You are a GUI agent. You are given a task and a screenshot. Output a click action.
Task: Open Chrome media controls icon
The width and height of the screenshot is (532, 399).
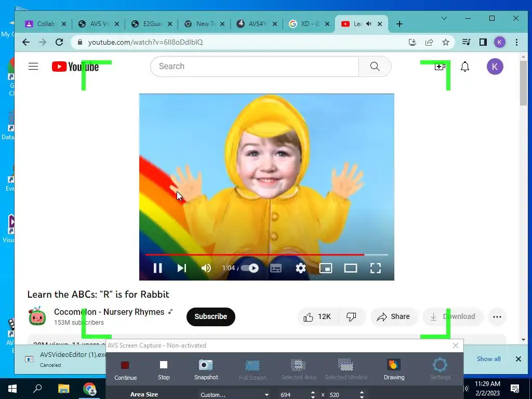coord(466,42)
